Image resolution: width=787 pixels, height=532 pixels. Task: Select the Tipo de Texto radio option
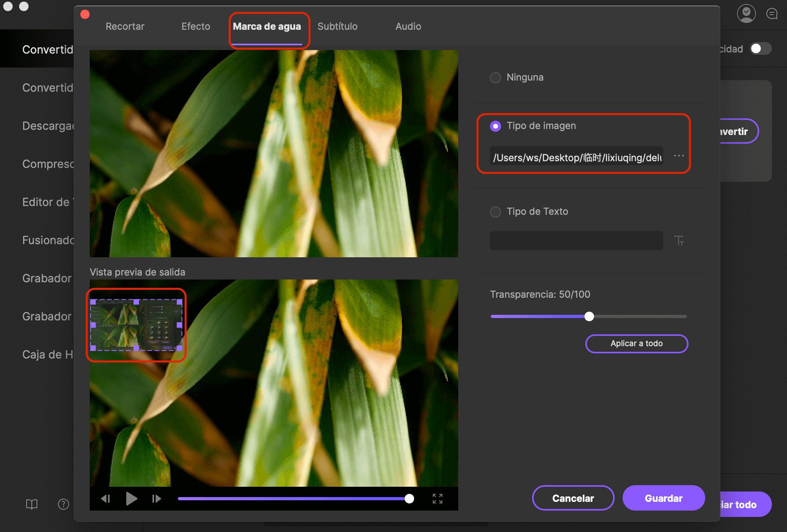(x=496, y=212)
